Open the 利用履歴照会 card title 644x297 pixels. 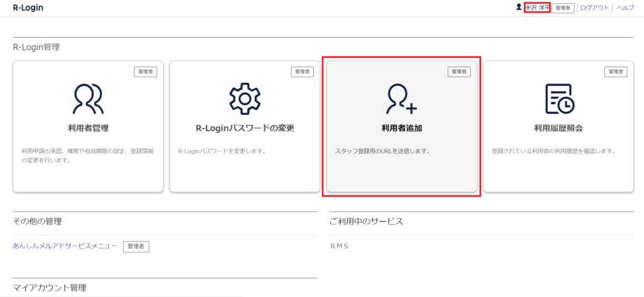(558, 128)
